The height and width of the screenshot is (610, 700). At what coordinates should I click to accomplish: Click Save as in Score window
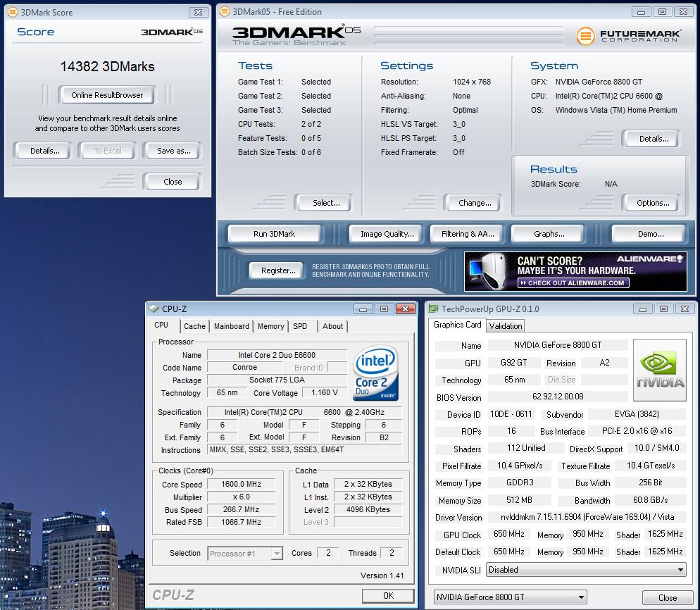tap(173, 151)
